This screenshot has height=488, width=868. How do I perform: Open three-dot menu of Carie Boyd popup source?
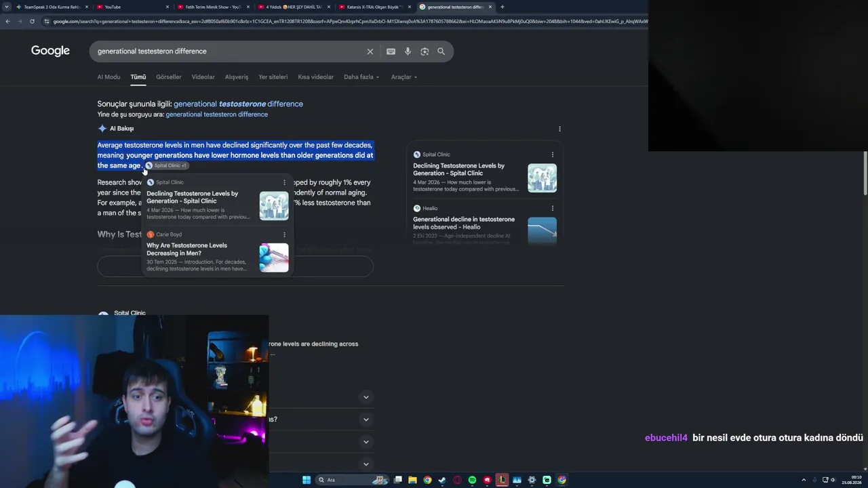pyautogui.click(x=284, y=235)
